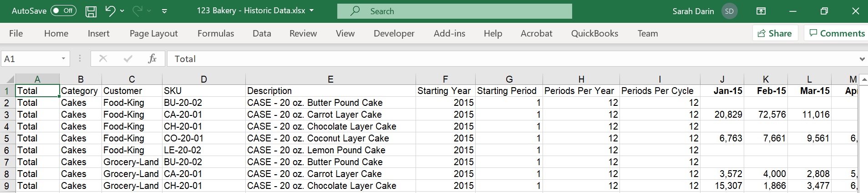The width and height of the screenshot is (868, 193).
Task: Click the Redo arrow icon
Action: point(137,11)
